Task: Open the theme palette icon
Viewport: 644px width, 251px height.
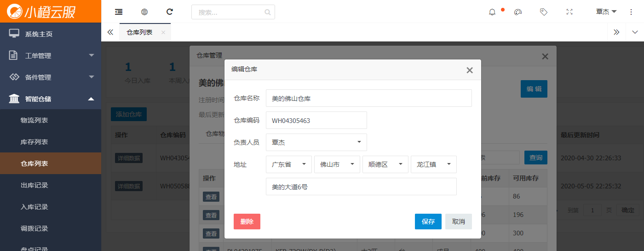Action: point(518,12)
